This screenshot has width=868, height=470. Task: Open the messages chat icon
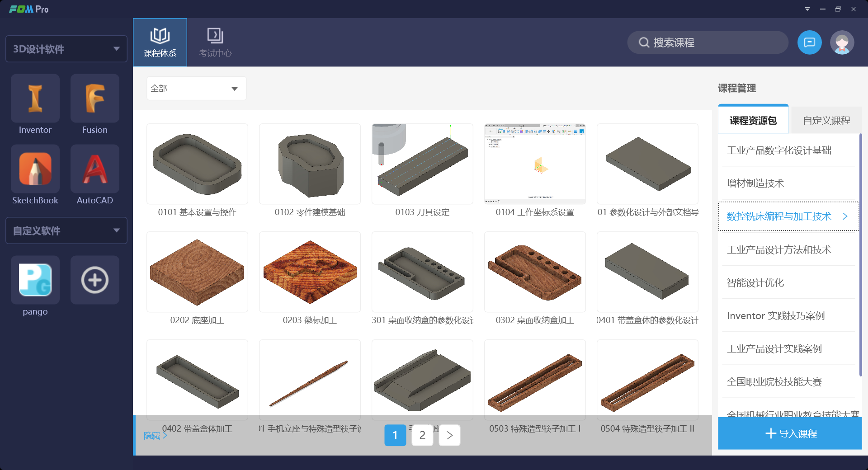tap(809, 42)
